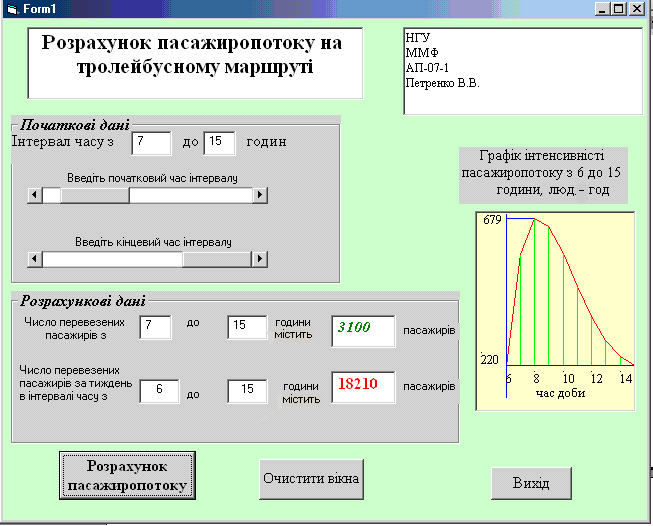Screen dimensions: 653x526
Task: Click the top 15 field in Розрахункові дані
Action: [x=247, y=327]
